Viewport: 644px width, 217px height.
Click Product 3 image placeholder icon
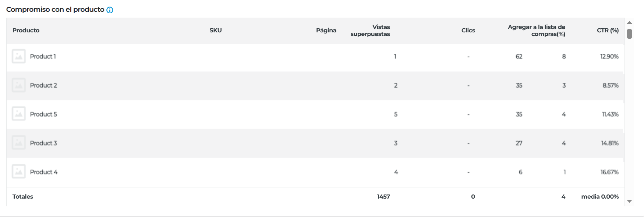19,143
